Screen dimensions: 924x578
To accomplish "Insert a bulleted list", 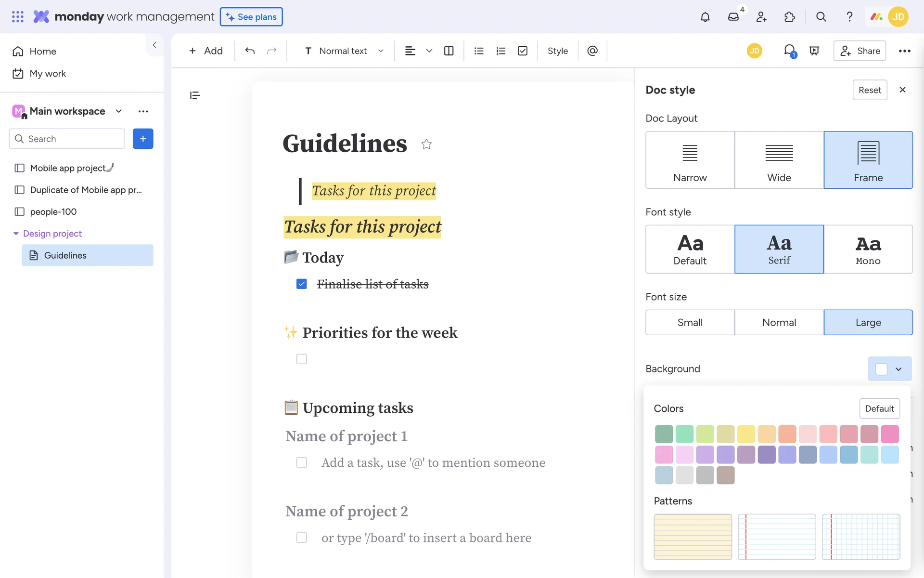I will click(x=478, y=51).
